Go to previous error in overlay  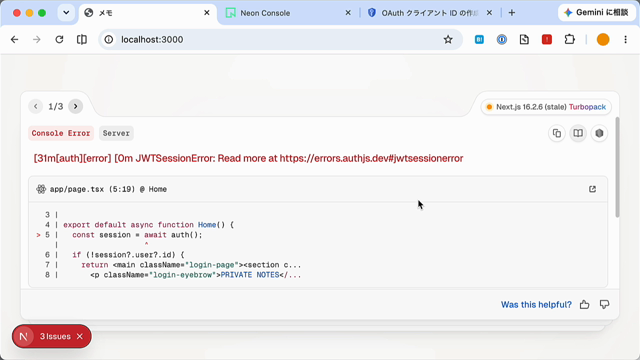(x=36, y=107)
